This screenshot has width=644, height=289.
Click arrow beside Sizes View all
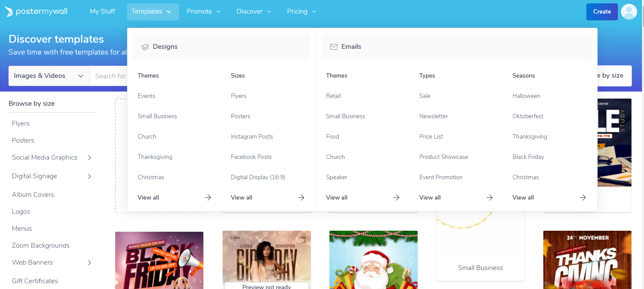point(301,198)
